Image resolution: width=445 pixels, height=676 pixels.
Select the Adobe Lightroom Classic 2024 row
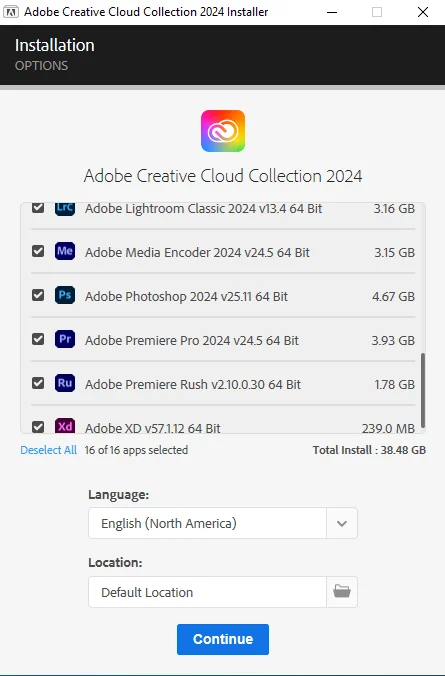click(223, 210)
